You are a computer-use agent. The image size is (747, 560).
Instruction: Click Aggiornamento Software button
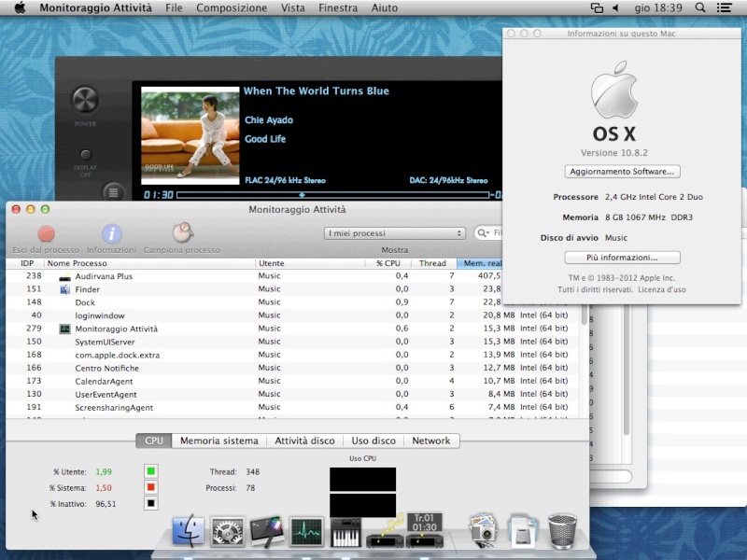point(622,172)
